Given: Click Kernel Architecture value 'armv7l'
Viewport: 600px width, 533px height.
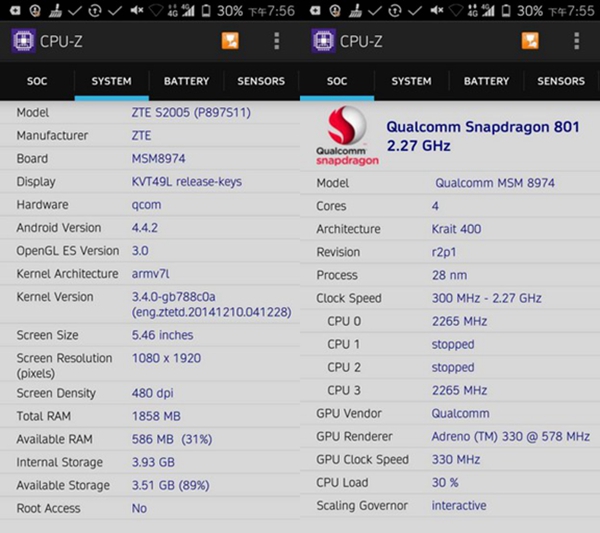Looking at the screenshot, I should pos(150,274).
